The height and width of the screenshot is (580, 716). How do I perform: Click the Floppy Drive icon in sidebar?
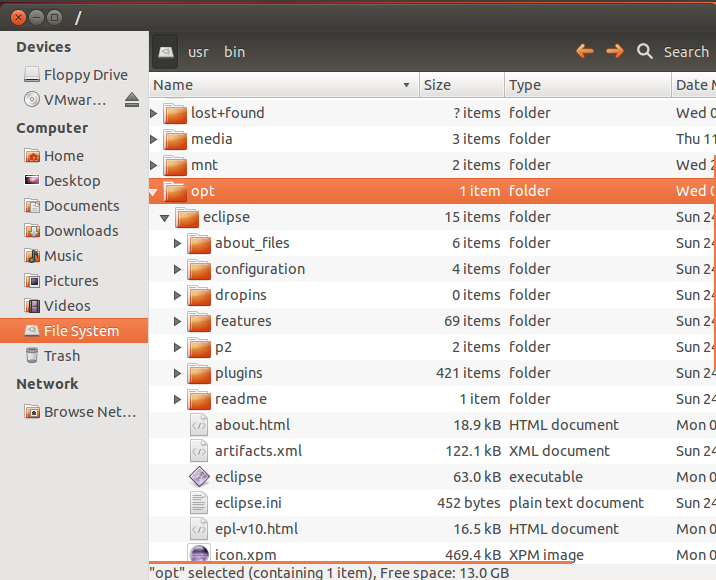click(32, 74)
